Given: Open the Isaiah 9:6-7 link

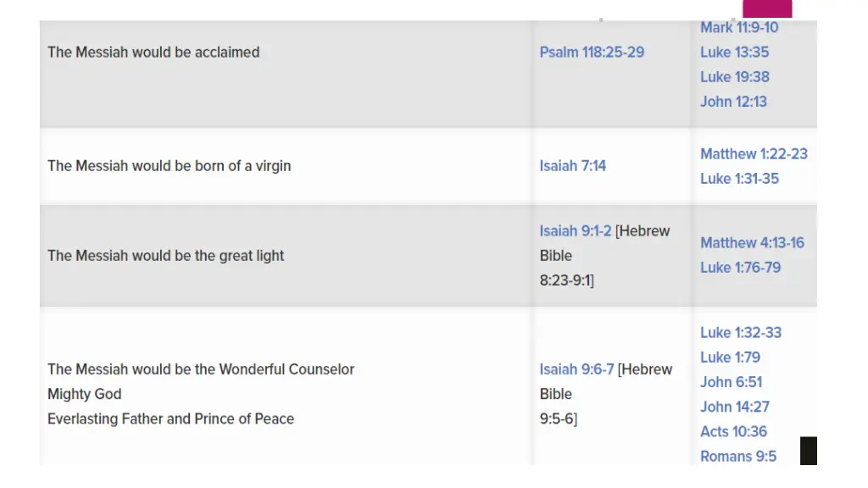Looking at the screenshot, I should tap(576, 369).
